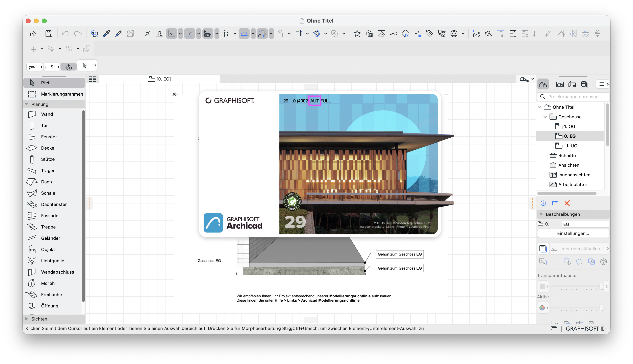Click the Aktiv color swatch
Image resolution: width=633 pixels, height=364 pixels.
(542, 308)
